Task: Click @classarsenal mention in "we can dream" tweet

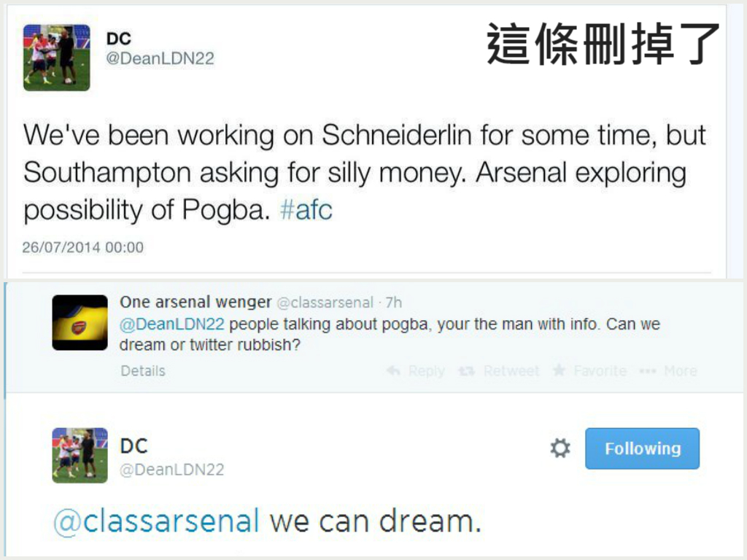Action: pos(156,521)
